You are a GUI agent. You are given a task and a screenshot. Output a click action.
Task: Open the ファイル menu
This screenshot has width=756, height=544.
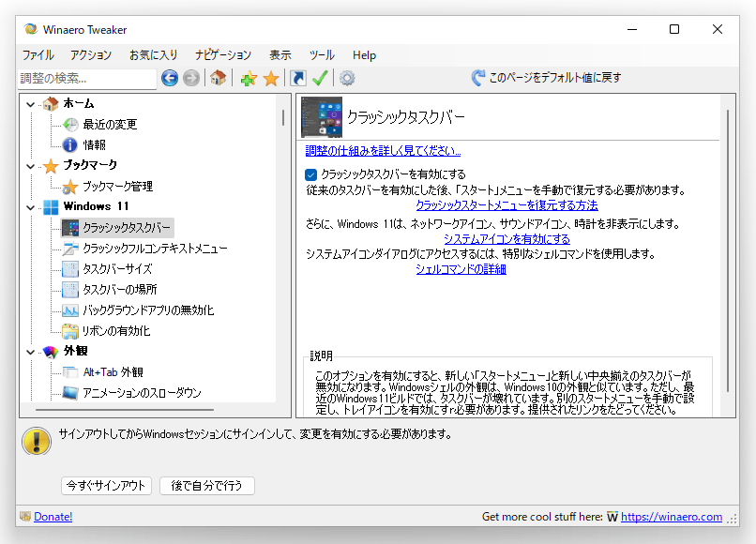click(x=38, y=55)
